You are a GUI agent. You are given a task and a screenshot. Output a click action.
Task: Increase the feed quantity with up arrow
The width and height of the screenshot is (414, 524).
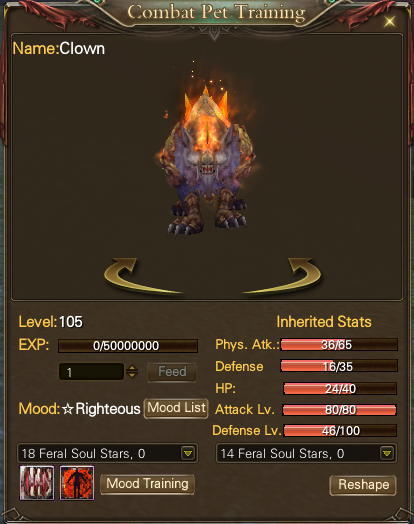click(132, 368)
